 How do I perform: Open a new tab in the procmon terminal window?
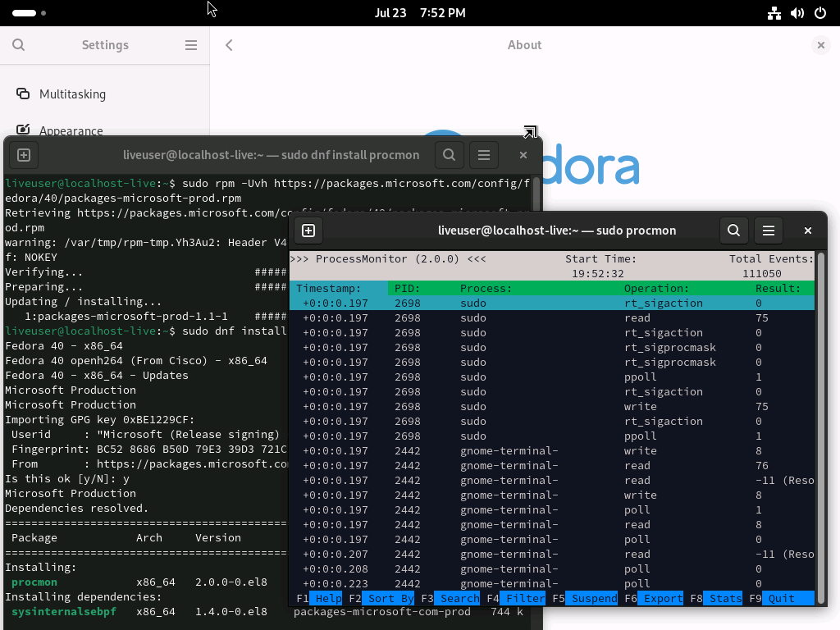pos(308,231)
